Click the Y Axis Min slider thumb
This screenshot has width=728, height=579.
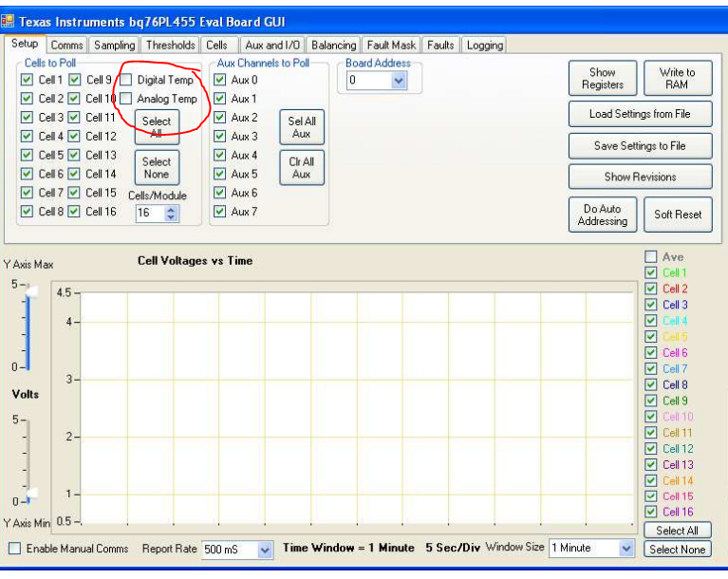pos(32,494)
